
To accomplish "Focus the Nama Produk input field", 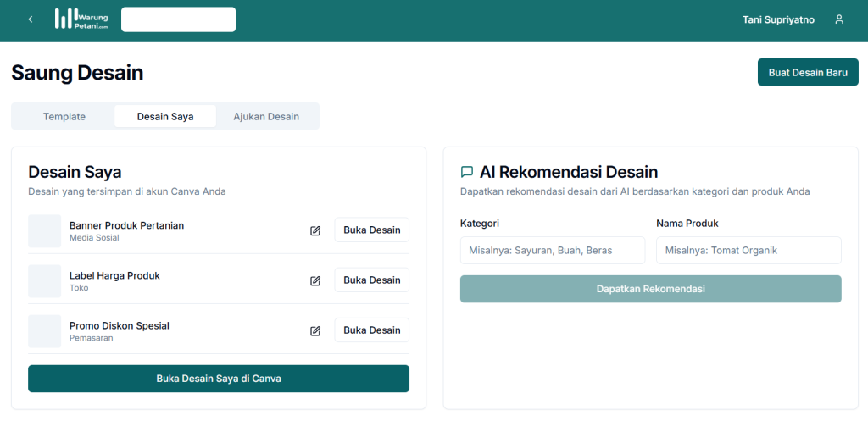I will (x=748, y=250).
